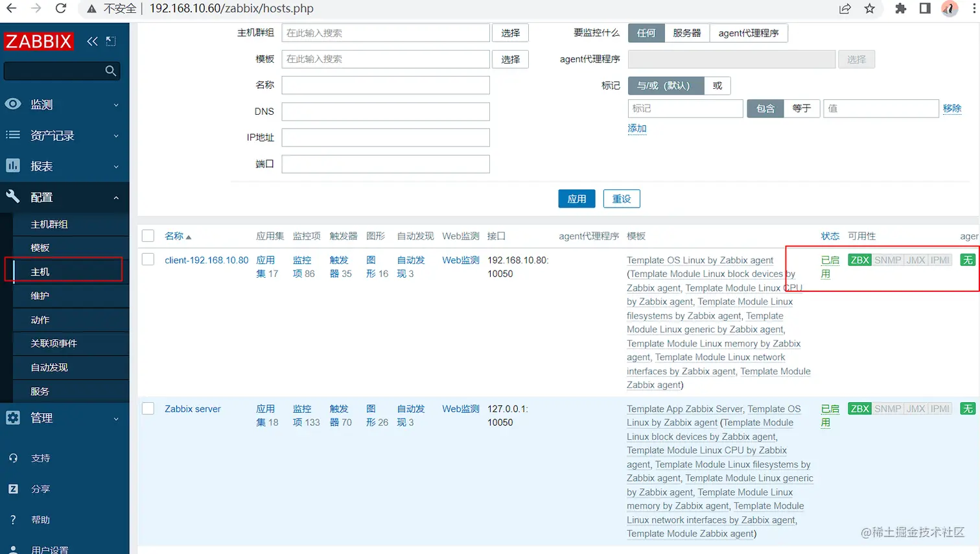Expand the 管理 menu section
The width and height of the screenshot is (980, 554).
coord(65,418)
